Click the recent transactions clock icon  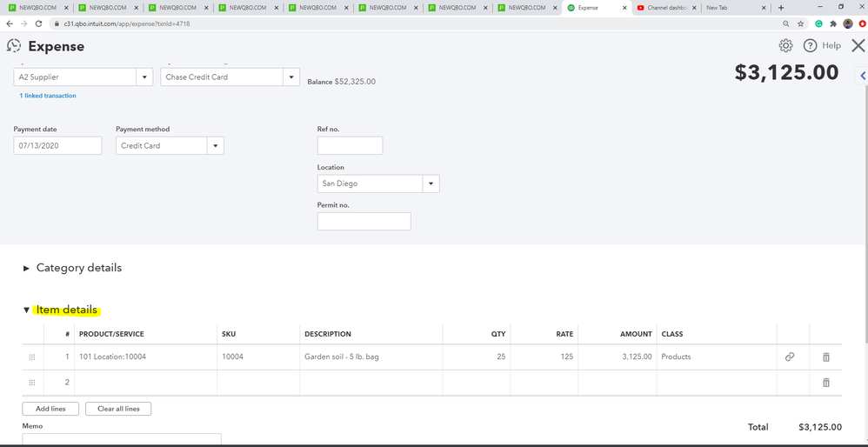pyautogui.click(x=14, y=46)
